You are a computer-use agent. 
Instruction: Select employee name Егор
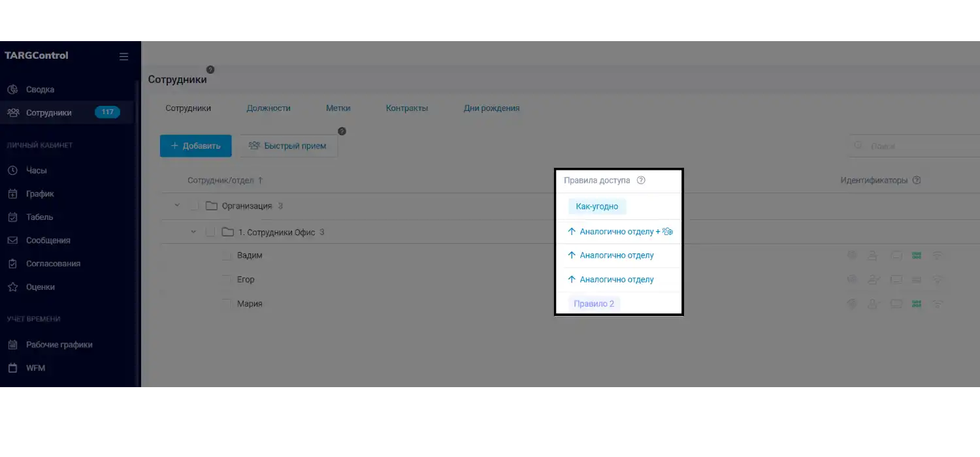pos(246,279)
